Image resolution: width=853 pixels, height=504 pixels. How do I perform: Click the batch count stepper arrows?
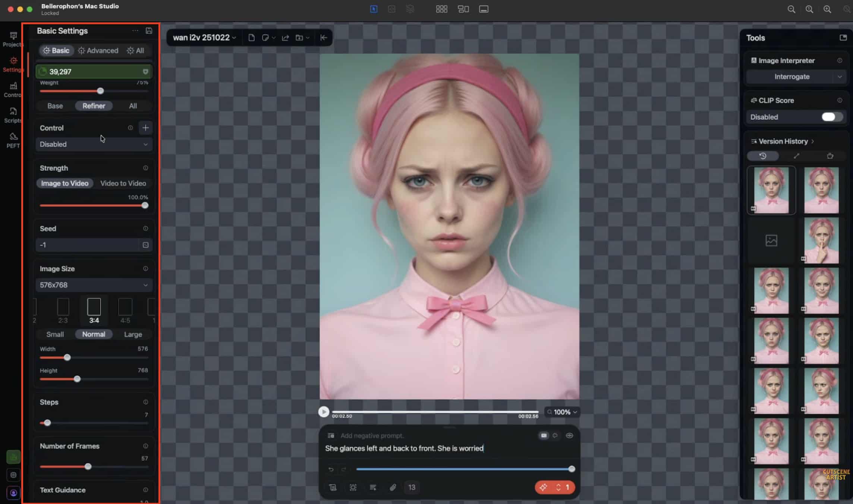coord(558,488)
